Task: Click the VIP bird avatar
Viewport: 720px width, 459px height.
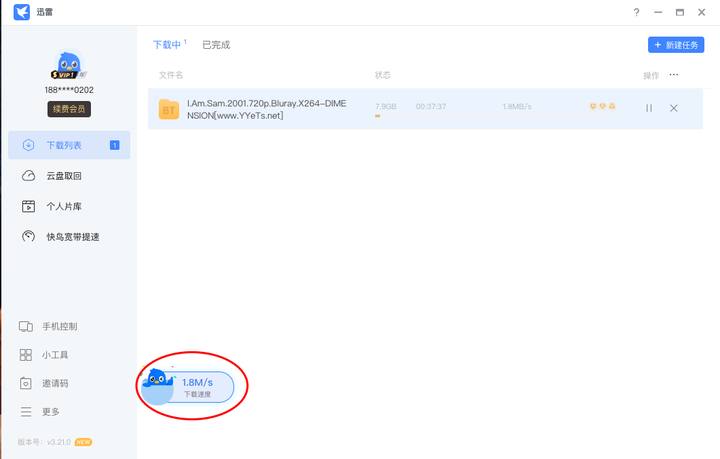Action: (x=68, y=66)
